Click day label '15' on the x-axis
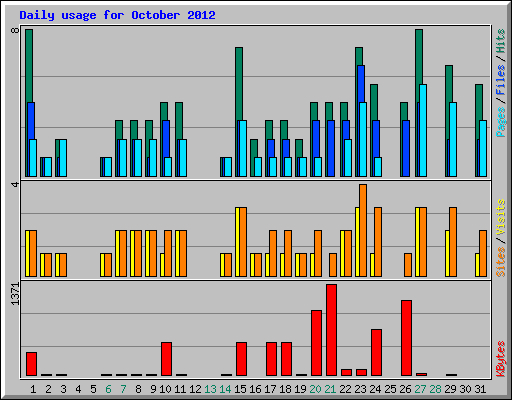The width and height of the screenshot is (512, 400). pyautogui.click(x=240, y=389)
